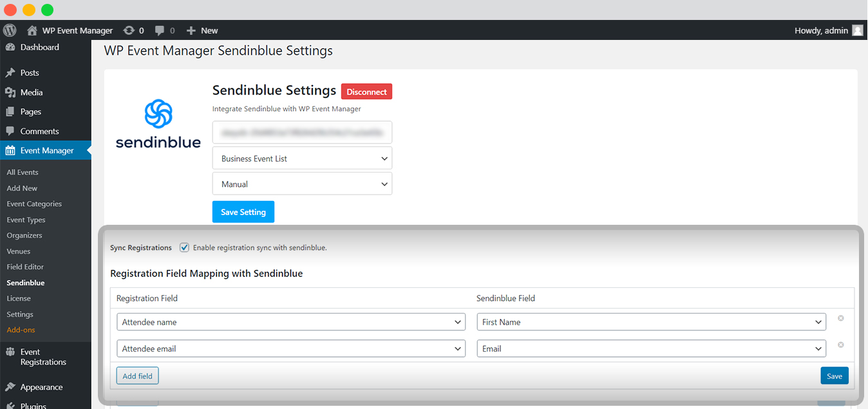This screenshot has width=868, height=409.
Task: Open the Attendee name registration field dropdown
Action: coord(291,322)
